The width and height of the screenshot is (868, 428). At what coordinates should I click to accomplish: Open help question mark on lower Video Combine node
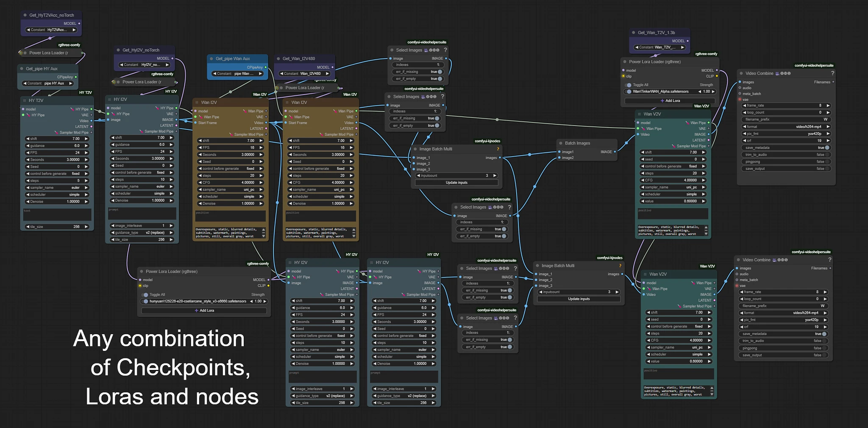tap(829, 260)
